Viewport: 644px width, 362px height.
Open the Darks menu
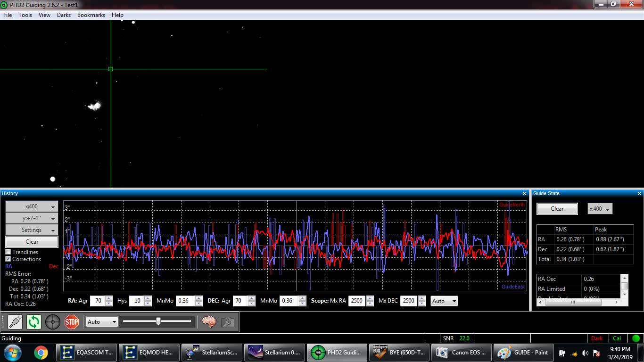(64, 15)
